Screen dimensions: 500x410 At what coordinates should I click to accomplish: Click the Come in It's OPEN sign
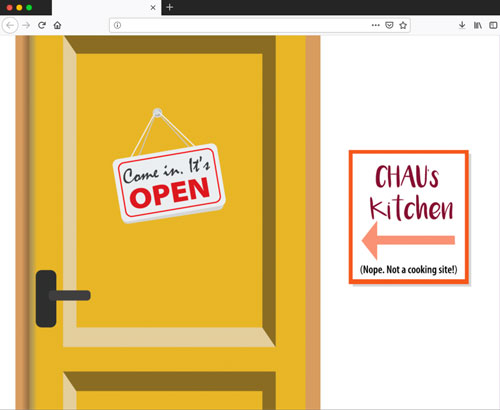click(x=169, y=183)
